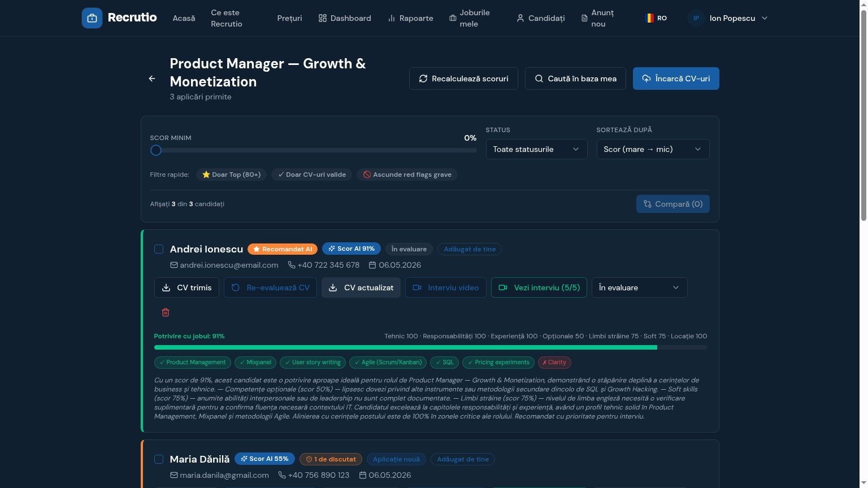Download Andrei's 'CV trimis'
The image size is (868, 488).
point(186,287)
